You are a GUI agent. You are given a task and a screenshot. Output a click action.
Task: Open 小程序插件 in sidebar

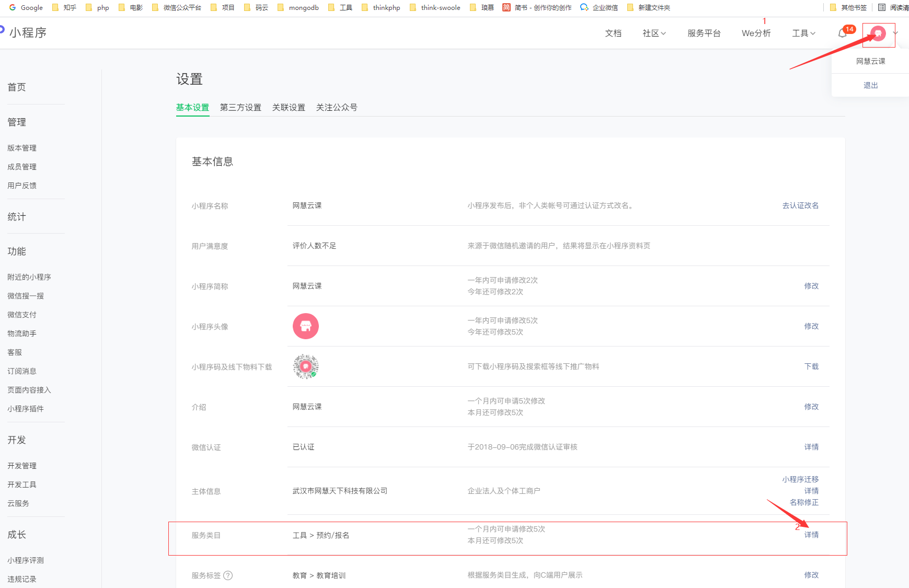[x=26, y=409]
